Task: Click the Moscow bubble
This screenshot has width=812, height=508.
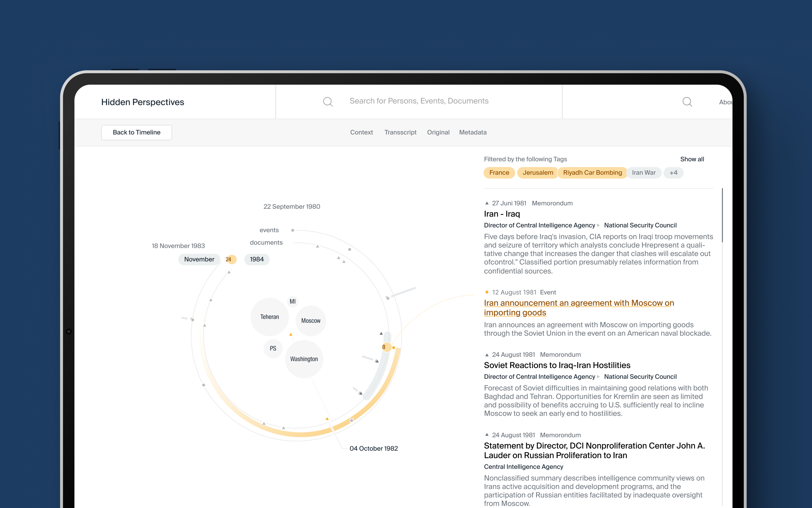Action: point(311,321)
